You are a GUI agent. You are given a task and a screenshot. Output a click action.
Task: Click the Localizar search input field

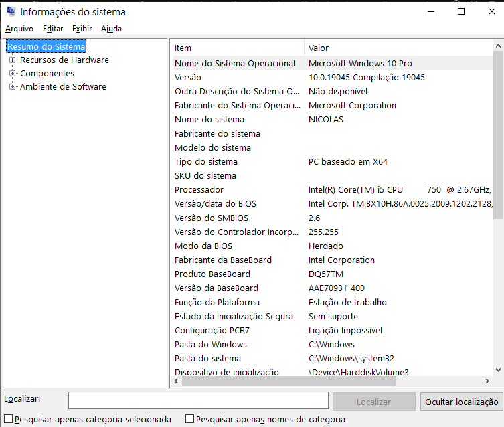coord(198,400)
